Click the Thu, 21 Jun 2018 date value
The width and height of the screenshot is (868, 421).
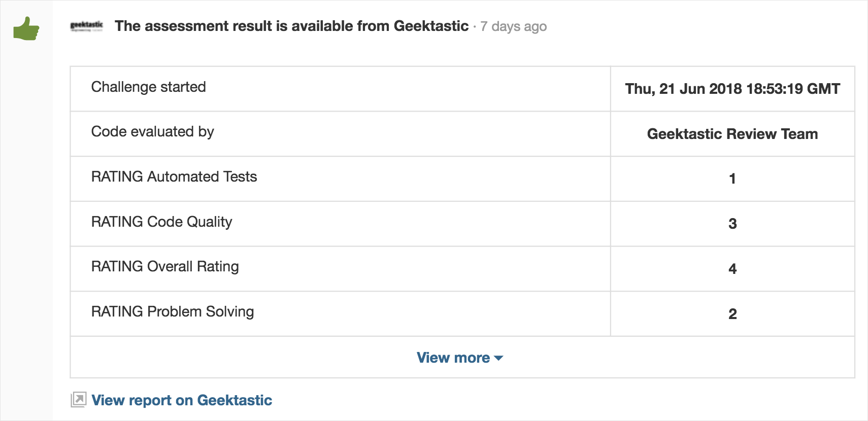pos(732,89)
